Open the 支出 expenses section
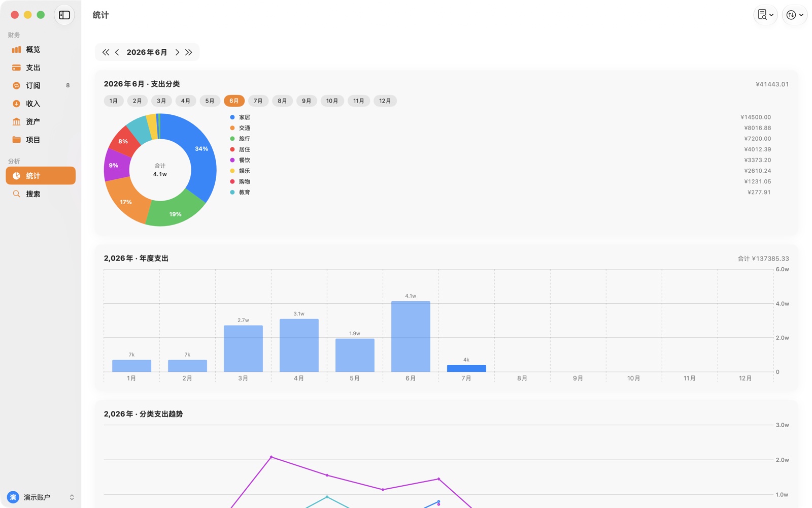This screenshot has width=812, height=508. pyautogui.click(x=41, y=68)
